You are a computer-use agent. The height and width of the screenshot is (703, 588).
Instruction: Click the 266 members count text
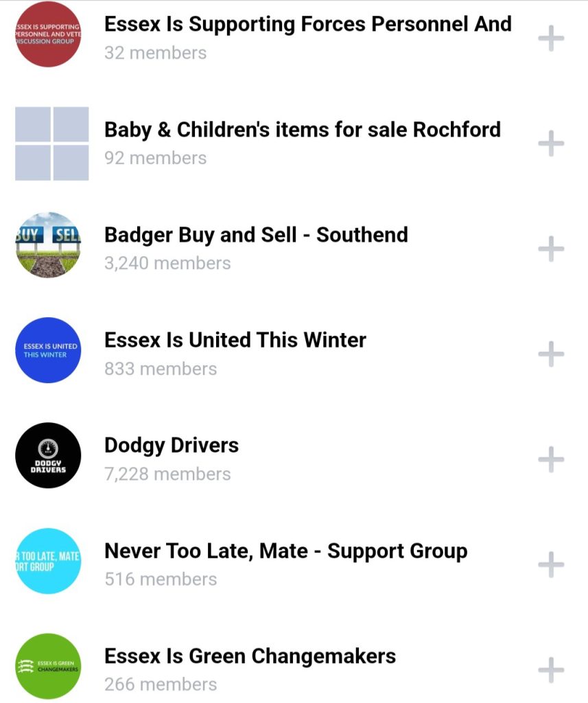tap(161, 684)
